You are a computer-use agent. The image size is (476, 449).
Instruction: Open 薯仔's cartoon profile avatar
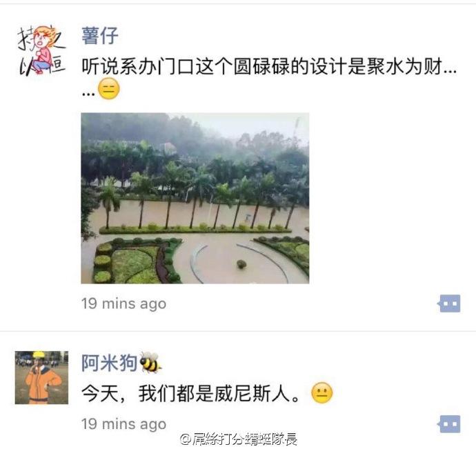(x=41, y=51)
